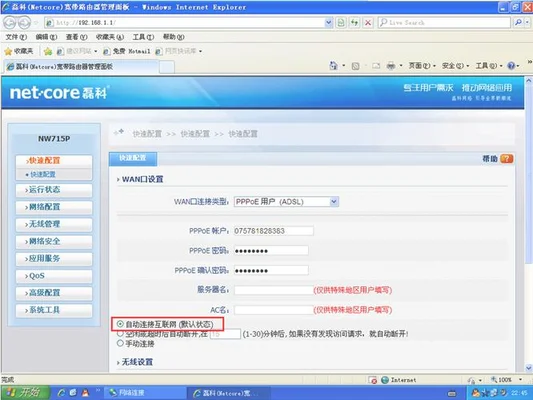Click the Internet zone globe icon

click(385, 380)
